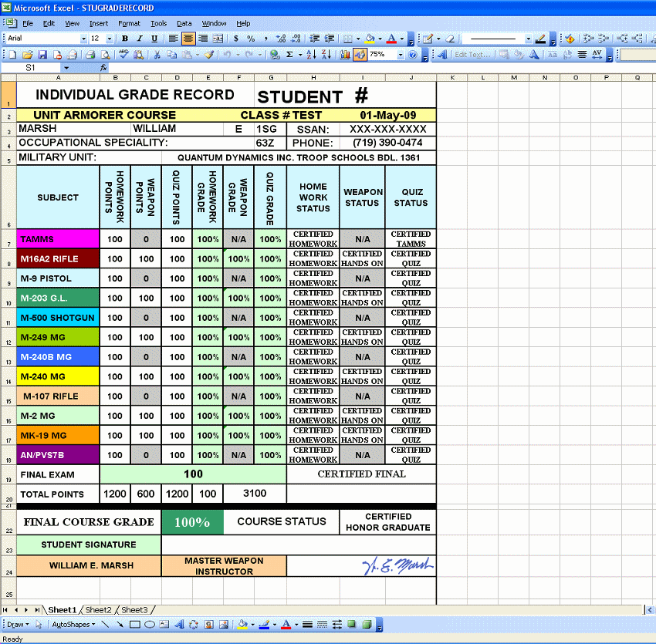Open the Insert menu

[99, 23]
